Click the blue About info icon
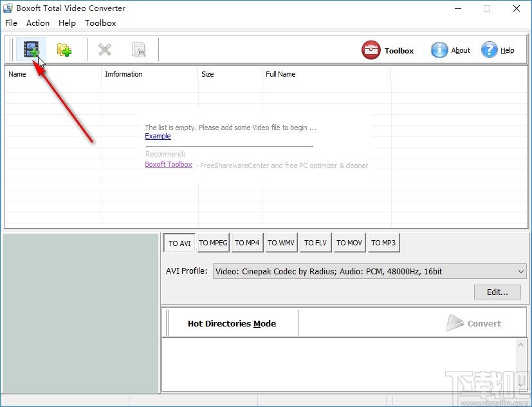Screen dimensions: 532x407 pyautogui.click(x=439, y=50)
